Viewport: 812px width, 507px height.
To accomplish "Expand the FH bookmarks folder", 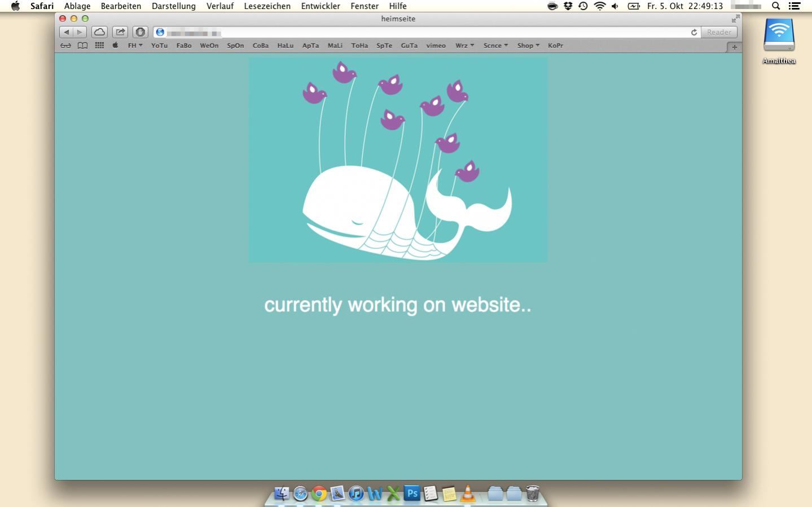I will (135, 46).
